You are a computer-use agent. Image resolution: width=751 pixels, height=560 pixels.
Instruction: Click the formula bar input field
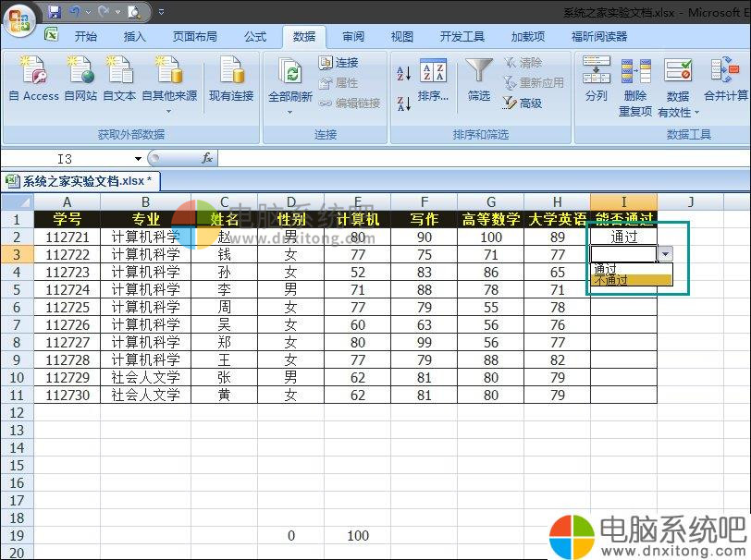point(462,159)
